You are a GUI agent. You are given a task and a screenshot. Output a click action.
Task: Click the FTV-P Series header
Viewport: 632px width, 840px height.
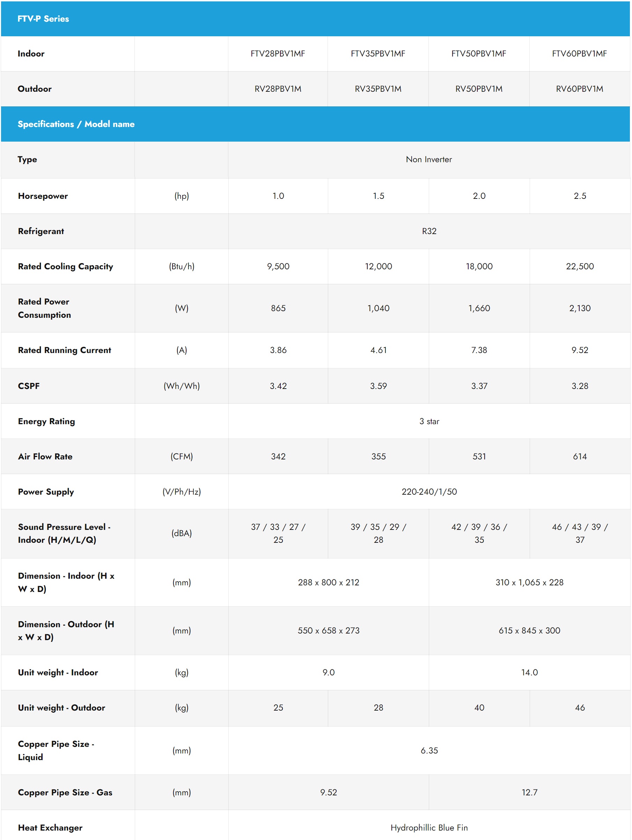click(x=43, y=18)
